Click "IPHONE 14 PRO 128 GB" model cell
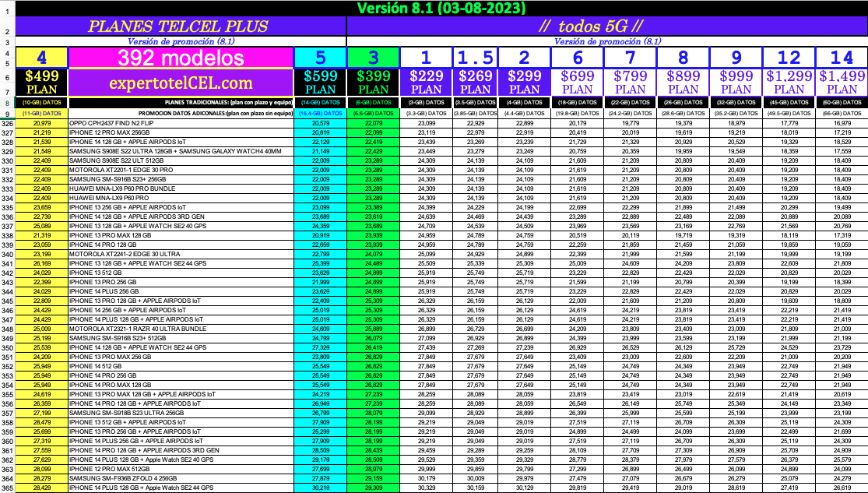Viewport: 868px width, 493px height. 181,245
